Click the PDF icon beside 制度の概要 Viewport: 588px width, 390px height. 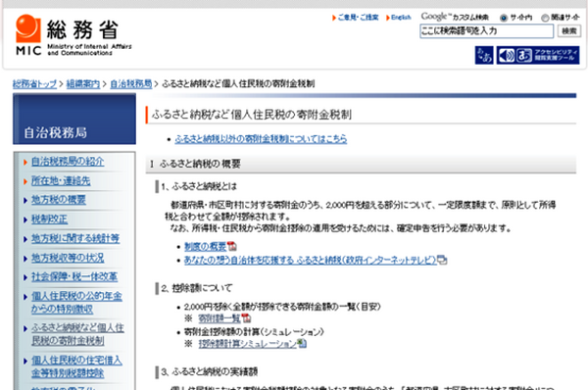(x=232, y=246)
